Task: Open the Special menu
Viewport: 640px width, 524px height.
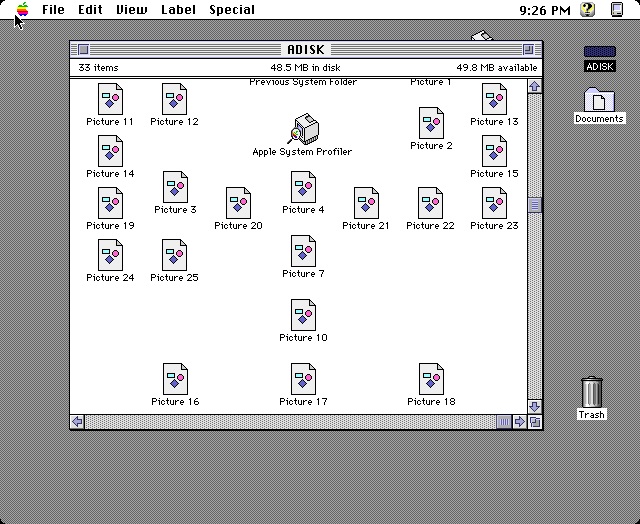Action: pyautogui.click(x=232, y=9)
